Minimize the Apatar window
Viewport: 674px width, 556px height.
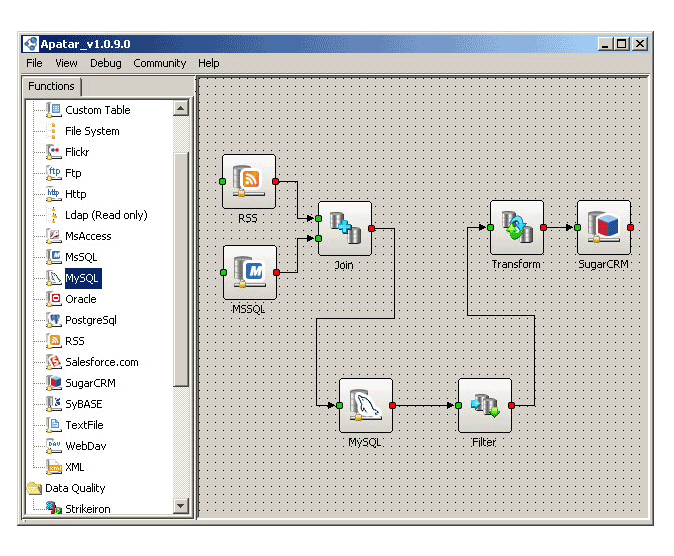pos(605,44)
